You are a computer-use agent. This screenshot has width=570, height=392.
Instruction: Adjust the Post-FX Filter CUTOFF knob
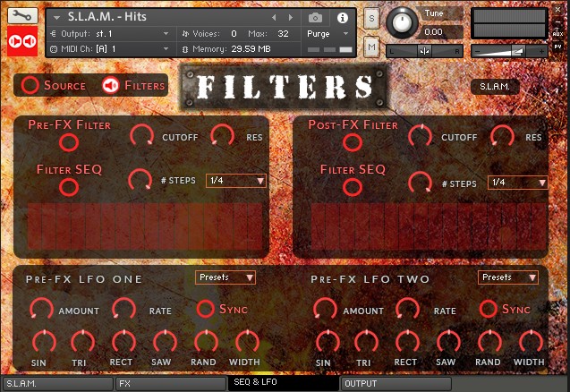point(421,136)
